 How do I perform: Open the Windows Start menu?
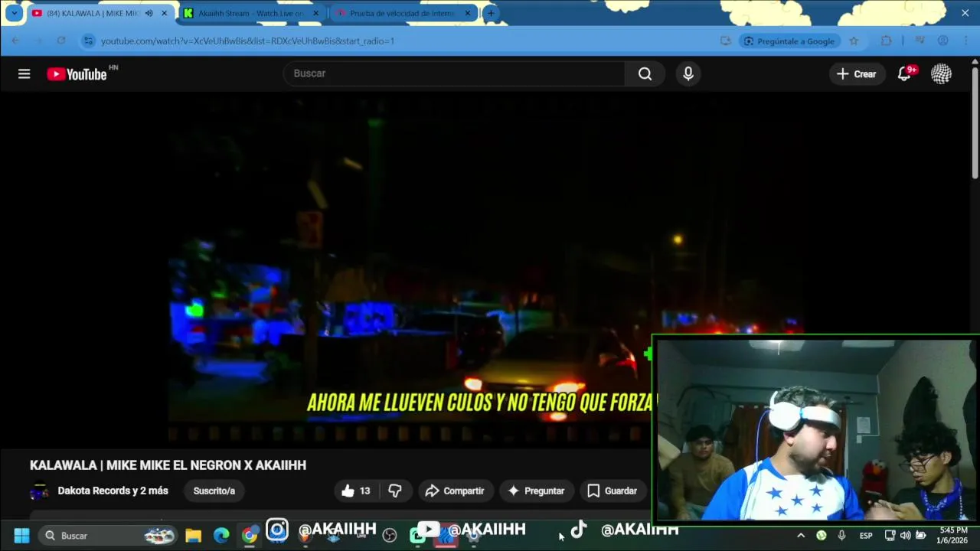pyautogui.click(x=21, y=536)
